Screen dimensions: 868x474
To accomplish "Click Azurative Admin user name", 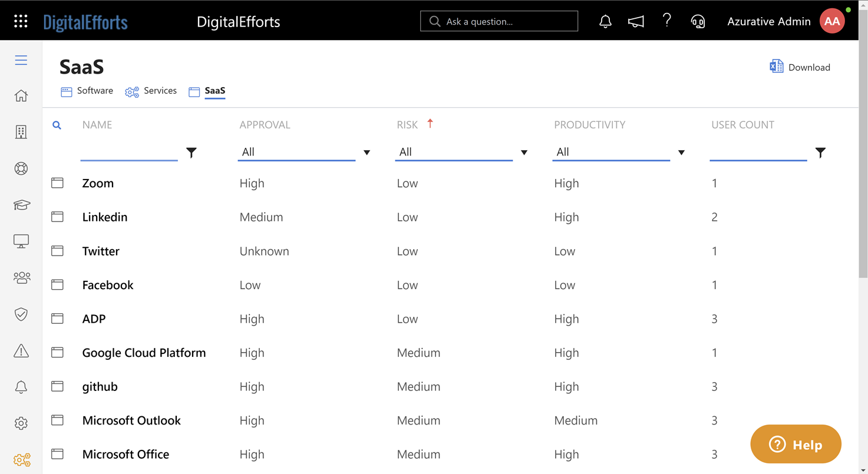I will [769, 22].
